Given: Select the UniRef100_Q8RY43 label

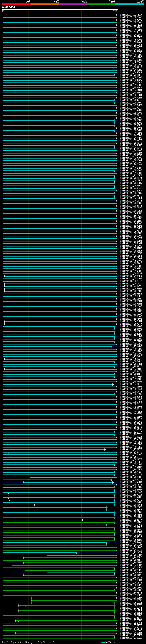Looking at the screenshot, I should 131,505.
